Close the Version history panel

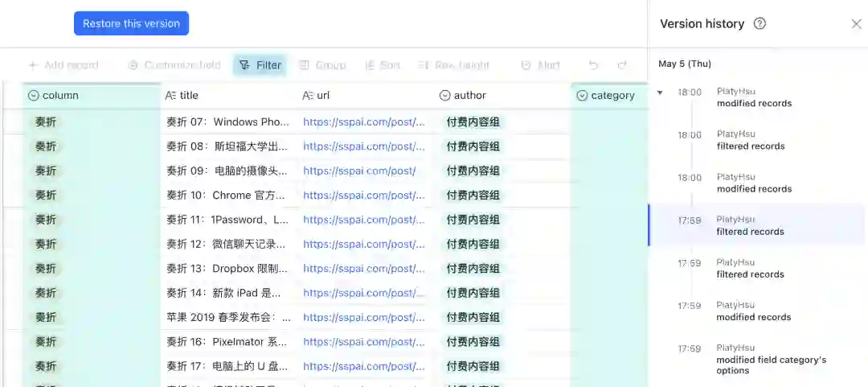(856, 24)
